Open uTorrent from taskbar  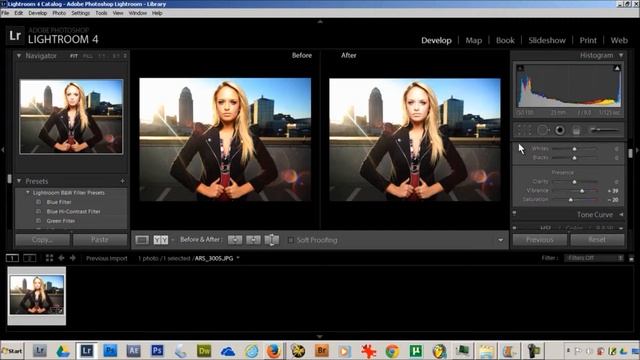pos(416,351)
